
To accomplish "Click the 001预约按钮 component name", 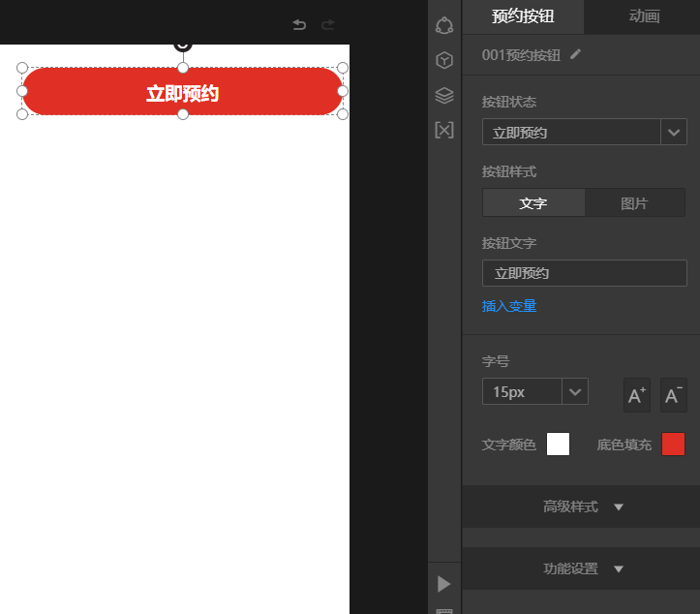I will [x=521, y=55].
